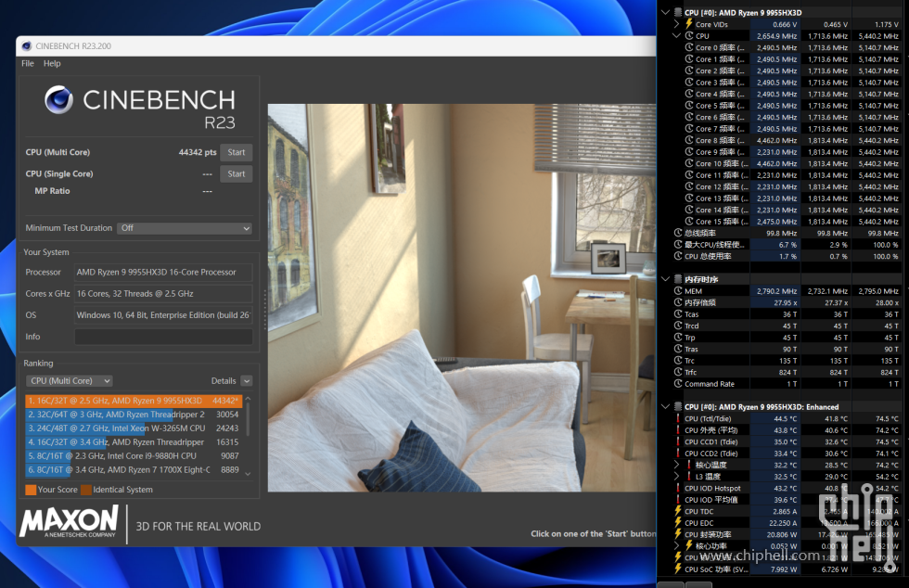This screenshot has height=588, width=909.
Task: Click the thermometer icon beside CPU (Tctl/Tdie)
Action: pos(678,418)
